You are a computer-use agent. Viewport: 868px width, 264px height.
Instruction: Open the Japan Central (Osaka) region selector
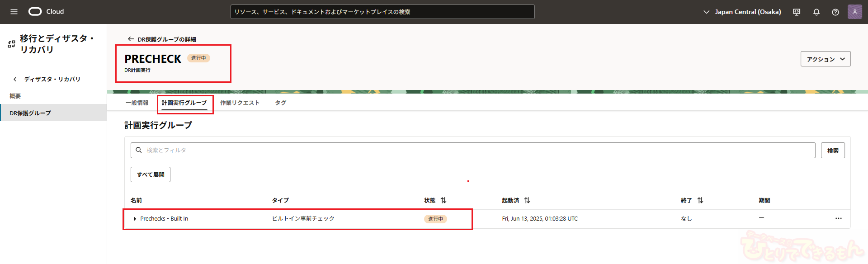(742, 12)
